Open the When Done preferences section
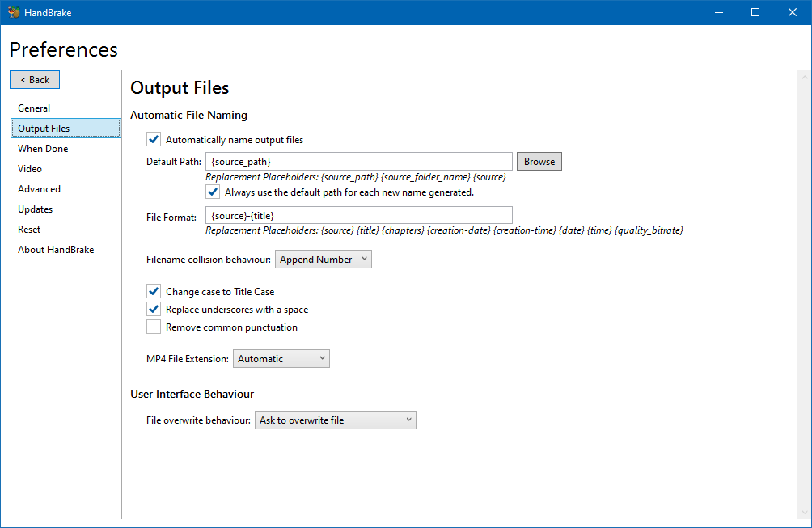The width and height of the screenshot is (812, 528). tap(43, 149)
